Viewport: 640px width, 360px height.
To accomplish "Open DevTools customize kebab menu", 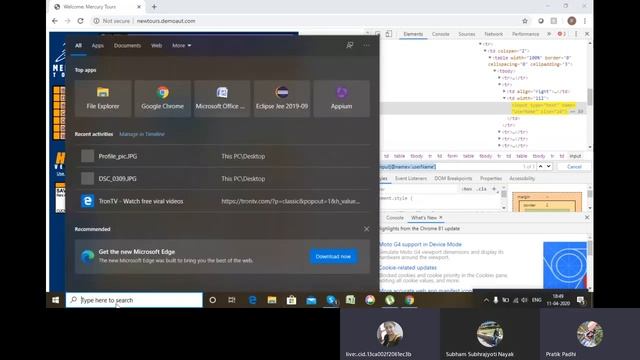I will pyautogui.click(x=576, y=34).
